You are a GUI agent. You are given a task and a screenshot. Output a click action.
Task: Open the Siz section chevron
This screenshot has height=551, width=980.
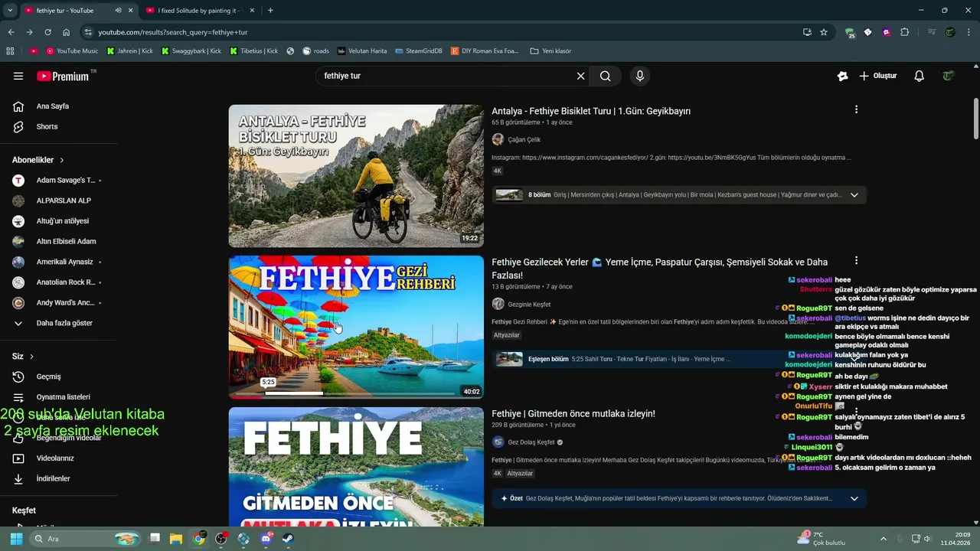(32, 357)
